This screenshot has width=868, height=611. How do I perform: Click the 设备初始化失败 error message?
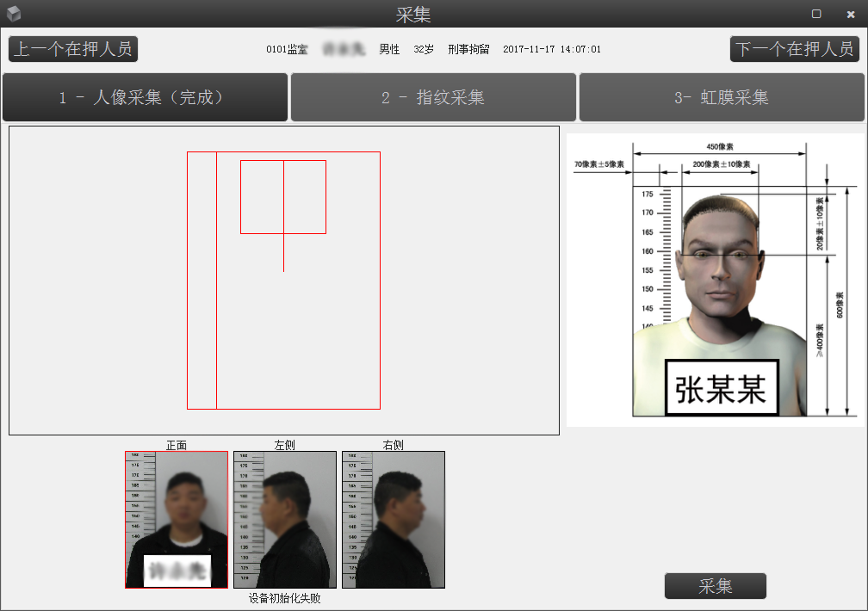pos(284,599)
